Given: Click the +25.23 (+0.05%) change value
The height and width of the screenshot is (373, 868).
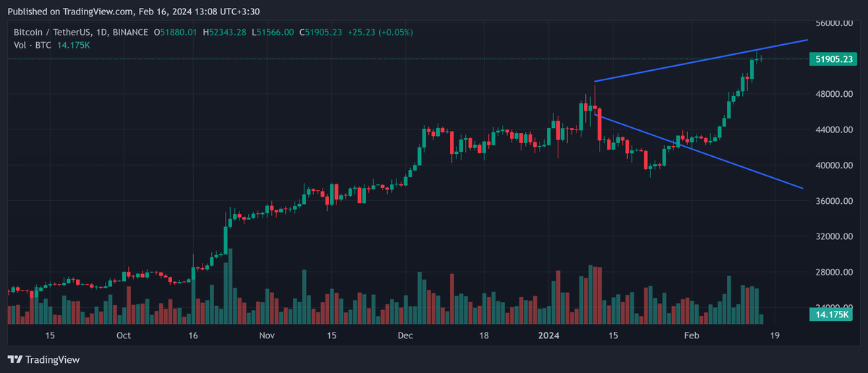Looking at the screenshot, I should (x=373, y=33).
